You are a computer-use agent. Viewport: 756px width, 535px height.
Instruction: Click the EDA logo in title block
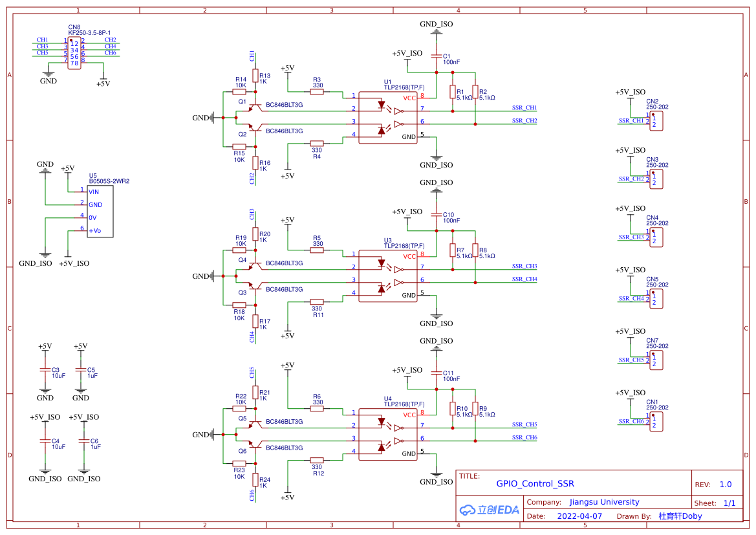[x=489, y=509]
